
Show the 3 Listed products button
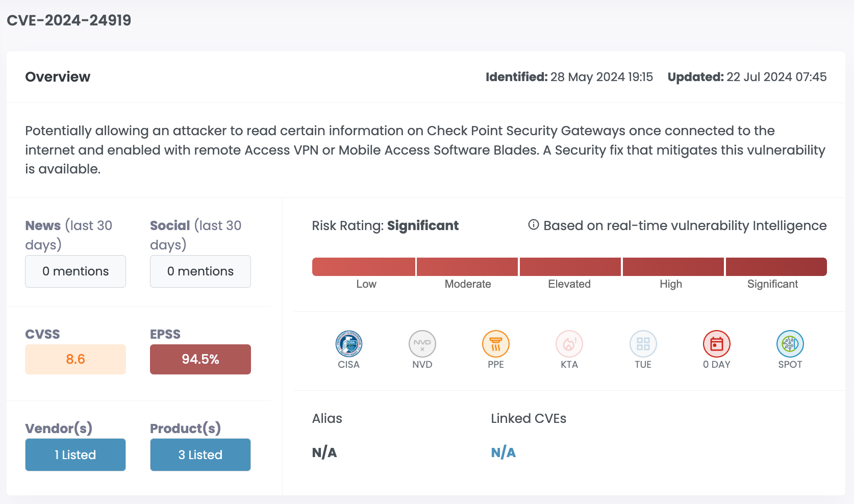[x=200, y=455]
